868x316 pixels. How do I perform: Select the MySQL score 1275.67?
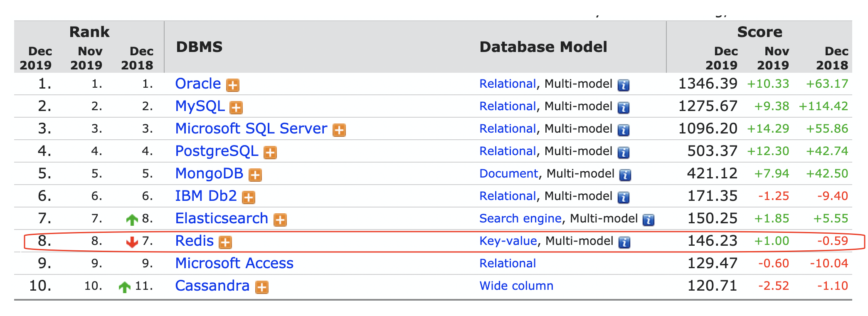pos(708,106)
